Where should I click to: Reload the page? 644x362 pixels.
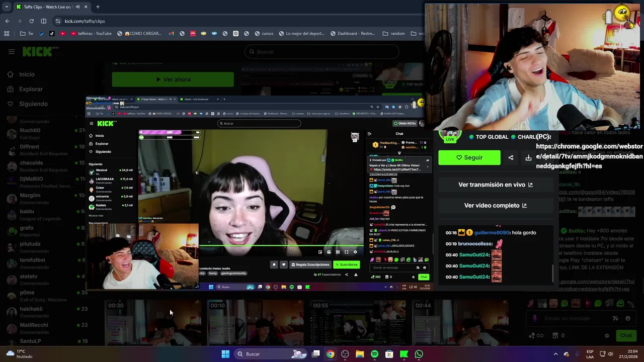tap(31, 21)
